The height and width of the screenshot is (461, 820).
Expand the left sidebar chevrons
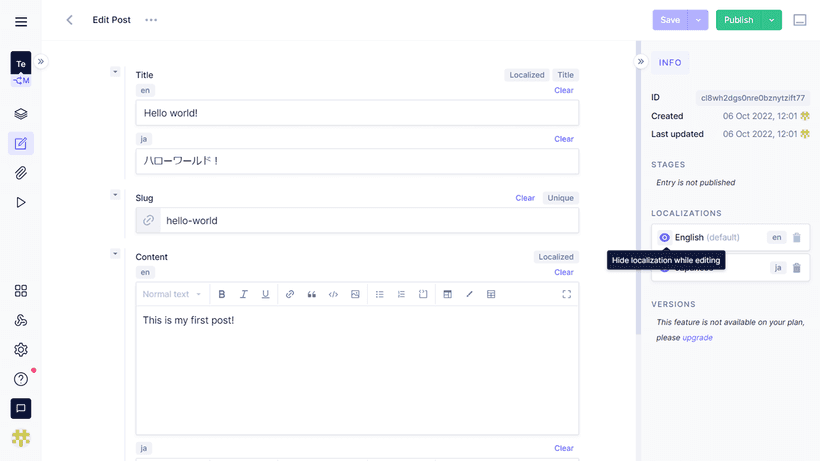pyautogui.click(x=41, y=62)
